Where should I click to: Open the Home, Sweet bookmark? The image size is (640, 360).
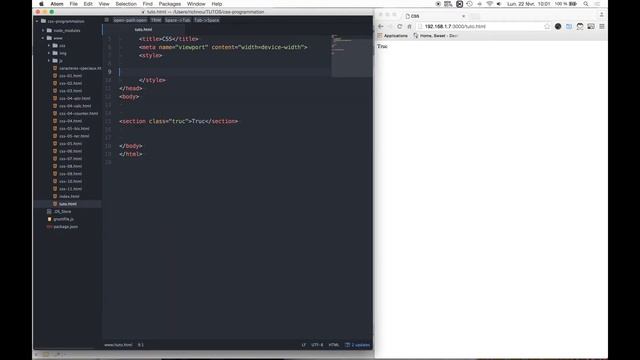[436, 36]
